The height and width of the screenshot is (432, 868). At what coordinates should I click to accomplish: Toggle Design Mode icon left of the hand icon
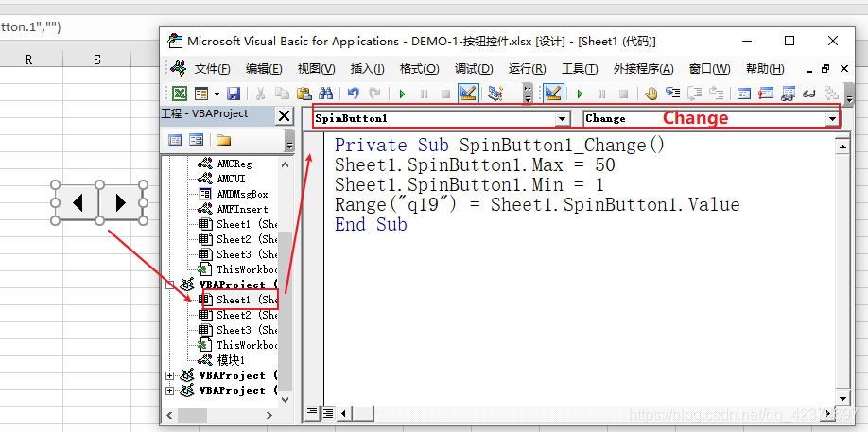[x=553, y=94]
